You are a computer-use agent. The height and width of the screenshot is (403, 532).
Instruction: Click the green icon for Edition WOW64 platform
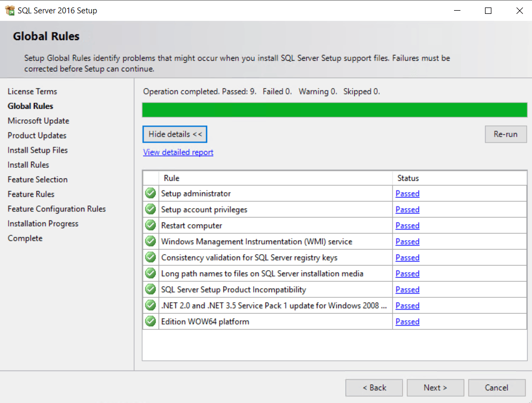pos(150,321)
